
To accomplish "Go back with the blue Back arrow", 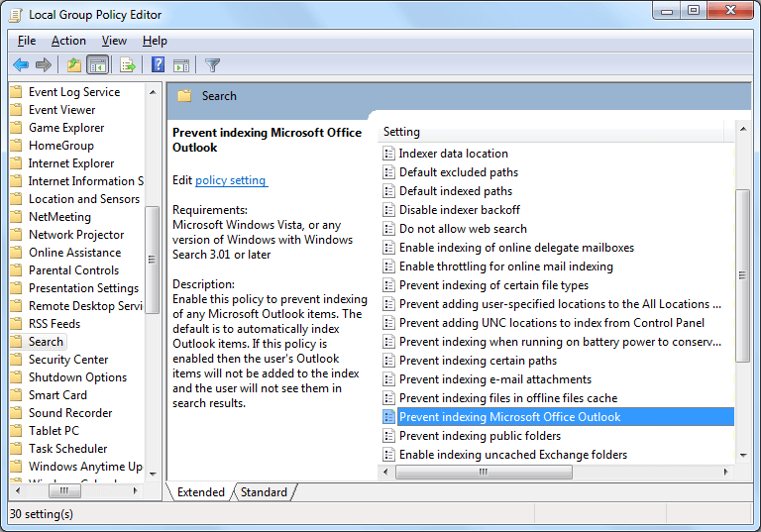I will pos(21,64).
